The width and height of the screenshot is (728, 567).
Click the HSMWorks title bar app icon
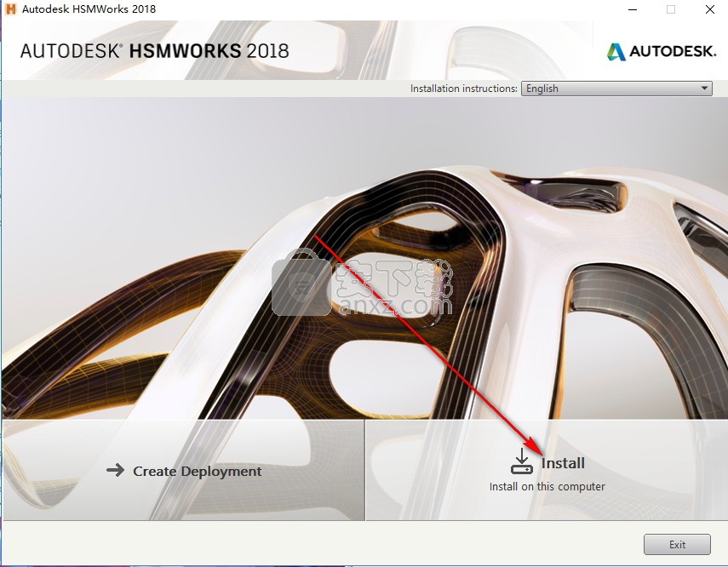click(10, 9)
